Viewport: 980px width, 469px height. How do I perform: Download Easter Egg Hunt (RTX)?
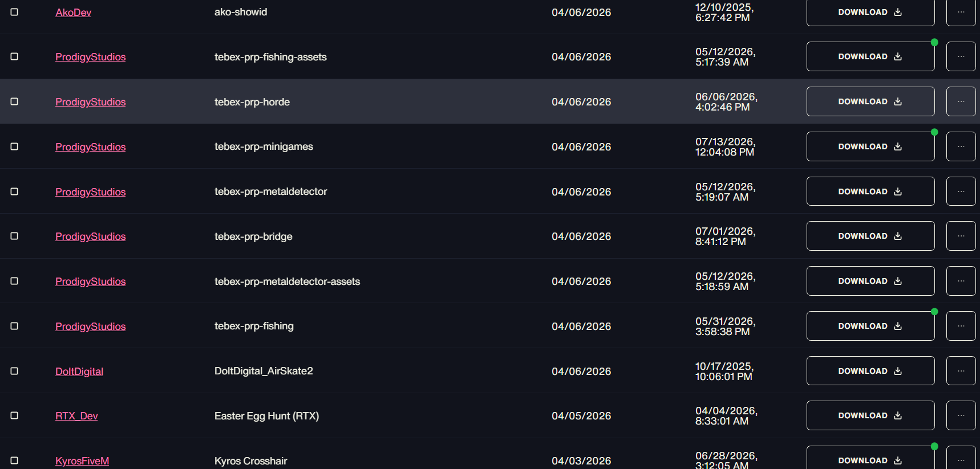click(870, 415)
